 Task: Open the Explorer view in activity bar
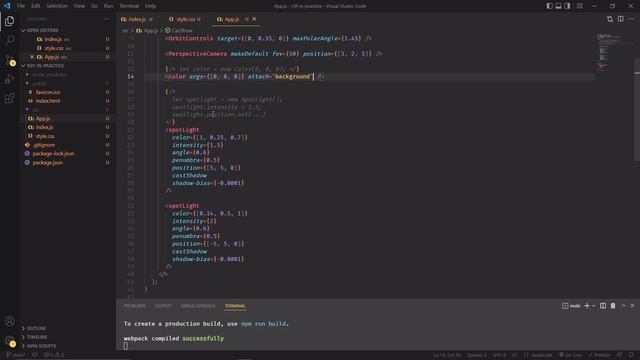pos(9,21)
